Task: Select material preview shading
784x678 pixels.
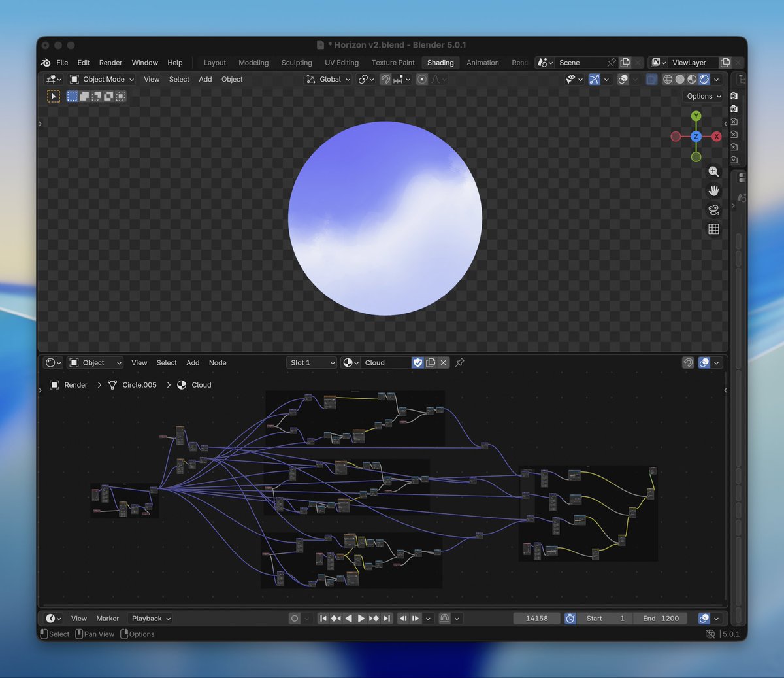Action: (x=692, y=79)
